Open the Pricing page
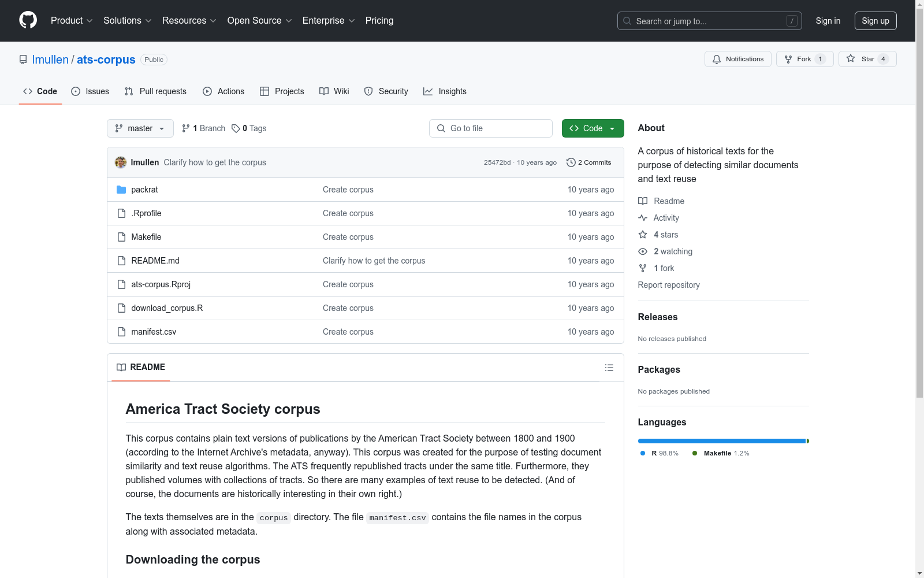The image size is (924, 578). click(x=379, y=20)
